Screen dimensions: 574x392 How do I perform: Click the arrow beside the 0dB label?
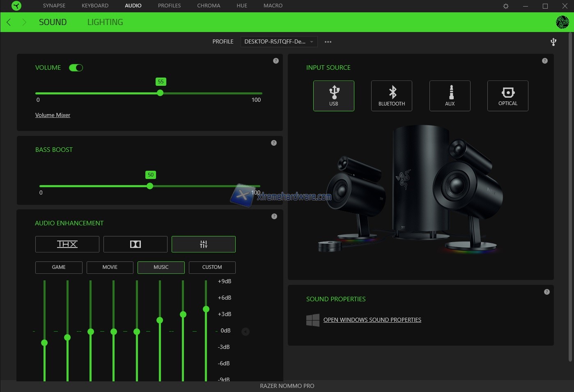click(x=246, y=331)
